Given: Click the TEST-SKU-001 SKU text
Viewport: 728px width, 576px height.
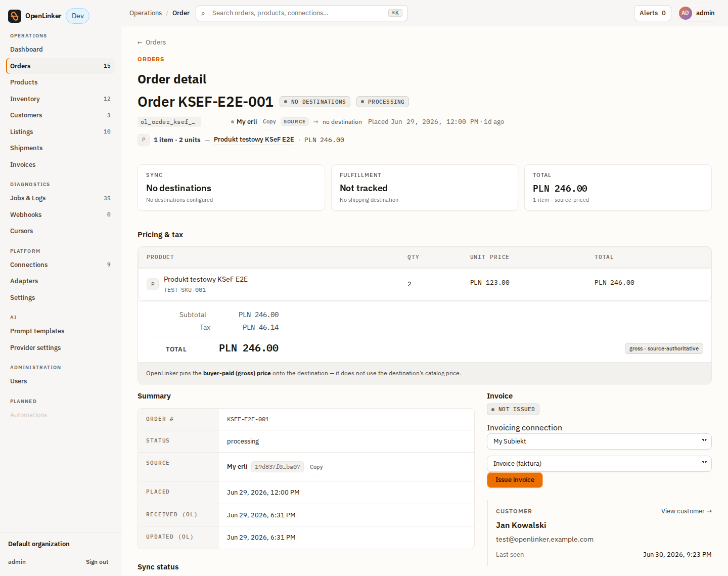Looking at the screenshot, I should (x=185, y=290).
